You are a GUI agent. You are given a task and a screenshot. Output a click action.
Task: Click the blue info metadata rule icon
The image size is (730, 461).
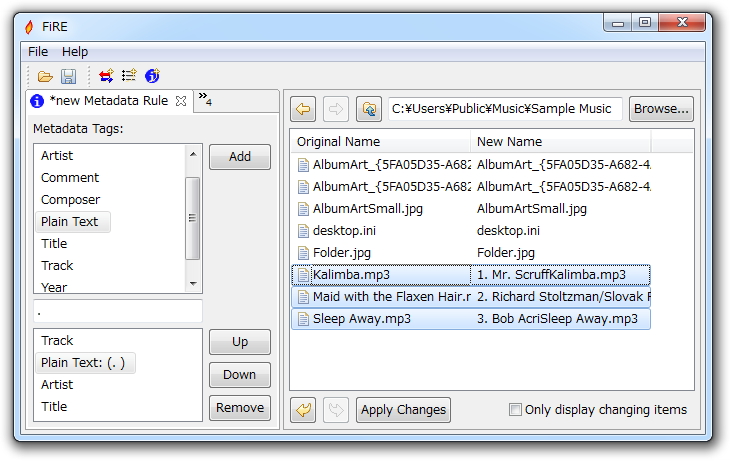pyautogui.click(x=152, y=75)
